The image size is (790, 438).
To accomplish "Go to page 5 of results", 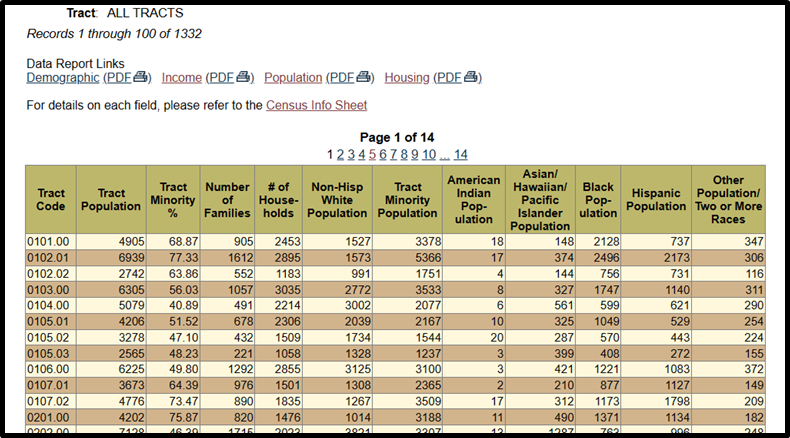I will tap(372, 154).
